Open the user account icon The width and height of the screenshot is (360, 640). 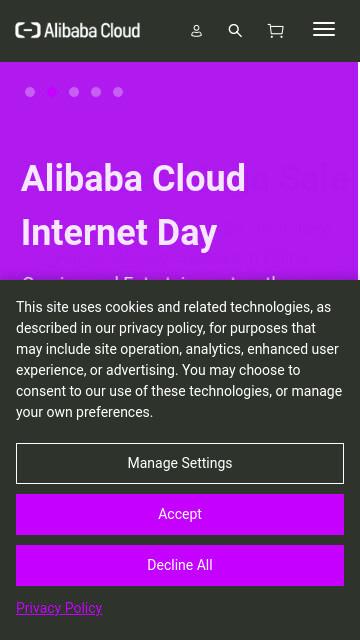(196, 31)
